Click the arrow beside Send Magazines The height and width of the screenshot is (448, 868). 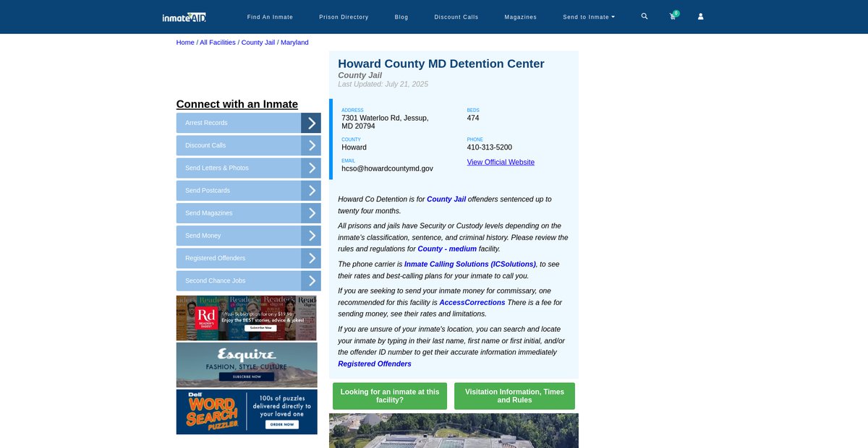pyautogui.click(x=311, y=213)
